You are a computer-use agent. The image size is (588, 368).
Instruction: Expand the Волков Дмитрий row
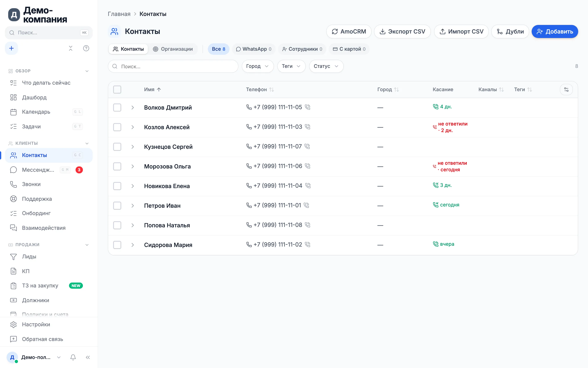pyautogui.click(x=133, y=107)
